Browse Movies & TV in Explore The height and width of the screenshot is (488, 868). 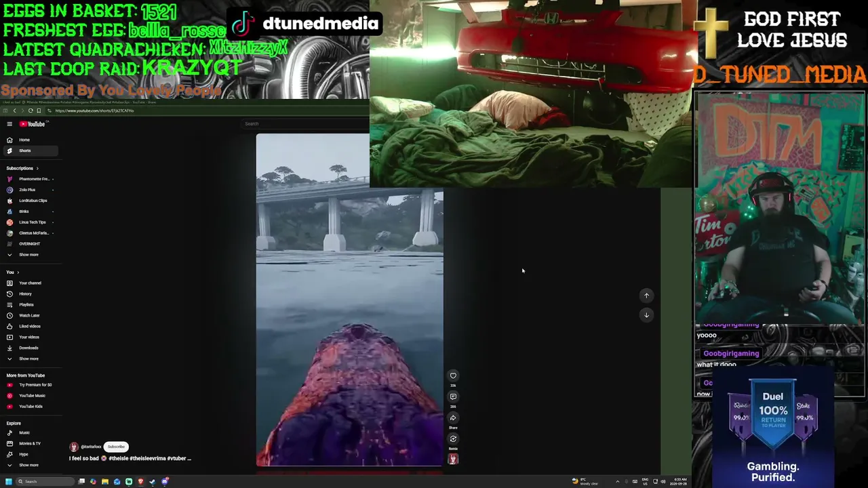tap(30, 443)
